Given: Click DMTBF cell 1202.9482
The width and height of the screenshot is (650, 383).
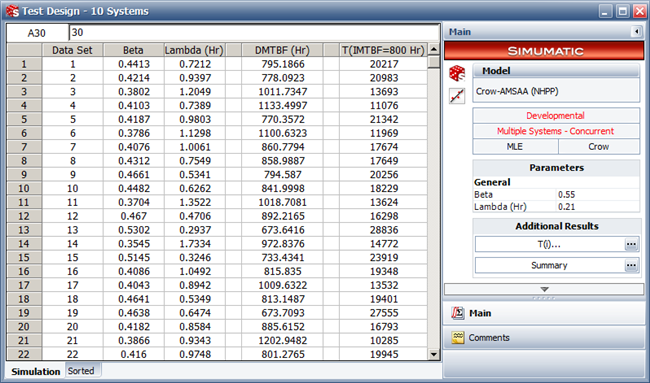Looking at the screenshot, I should coord(282,340).
